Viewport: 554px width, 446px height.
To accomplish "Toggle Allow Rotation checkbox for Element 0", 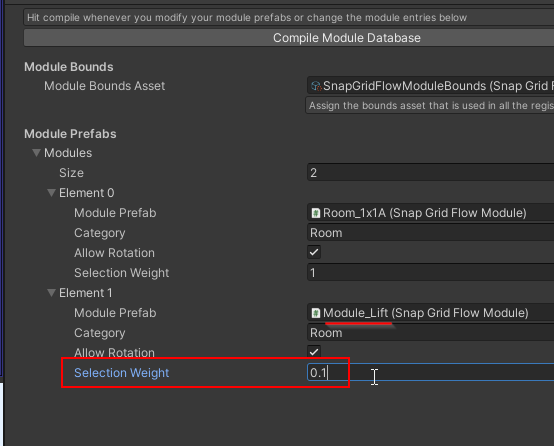I will pyautogui.click(x=314, y=252).
